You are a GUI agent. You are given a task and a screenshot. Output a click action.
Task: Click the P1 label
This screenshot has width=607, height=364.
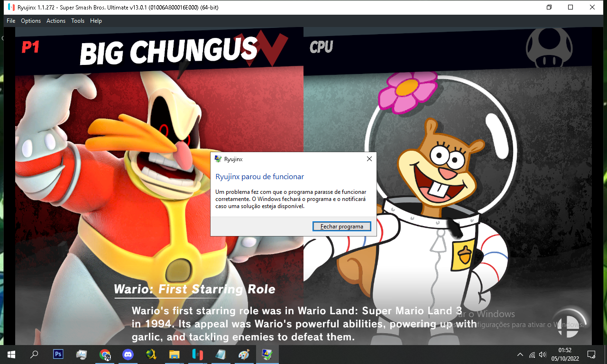[x=31, y=47]
